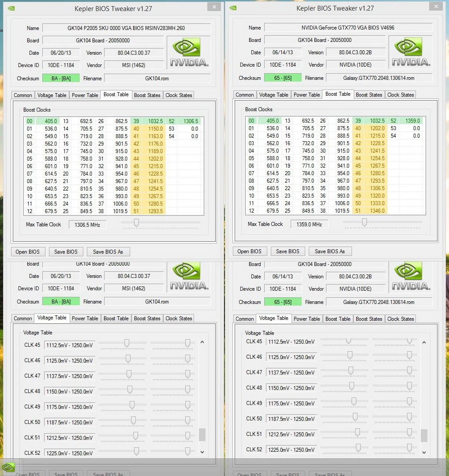Open the Common tab in the Galaxy Boost Table window
The height and width of the screenshot is (476, 449).
(x=245, y=95)
